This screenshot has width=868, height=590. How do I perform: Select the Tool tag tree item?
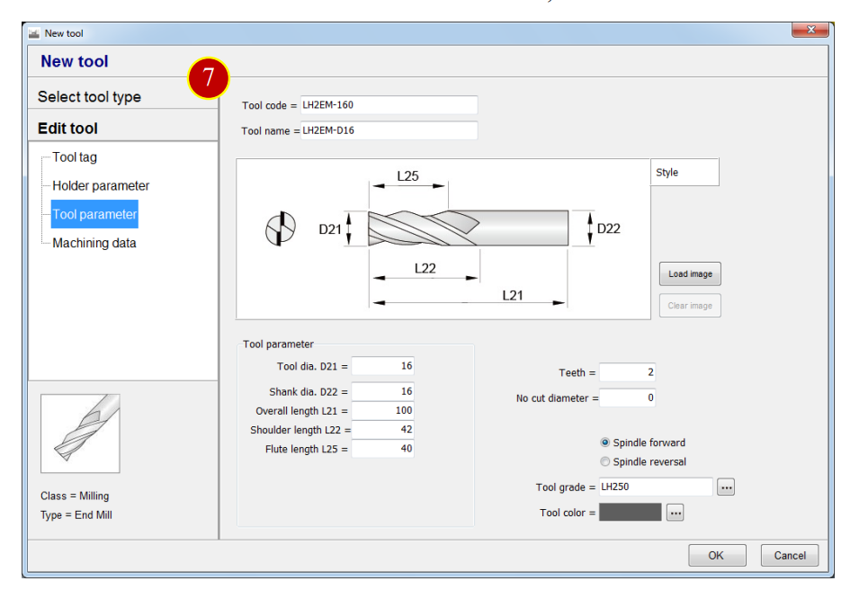75,157
